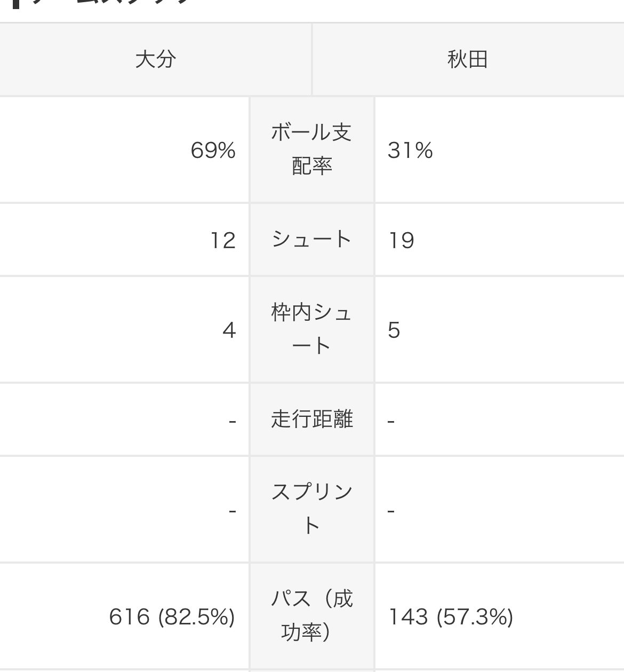624x672 pixels.
Task: Click the ボール支配率 stat label
Action: 311,149
